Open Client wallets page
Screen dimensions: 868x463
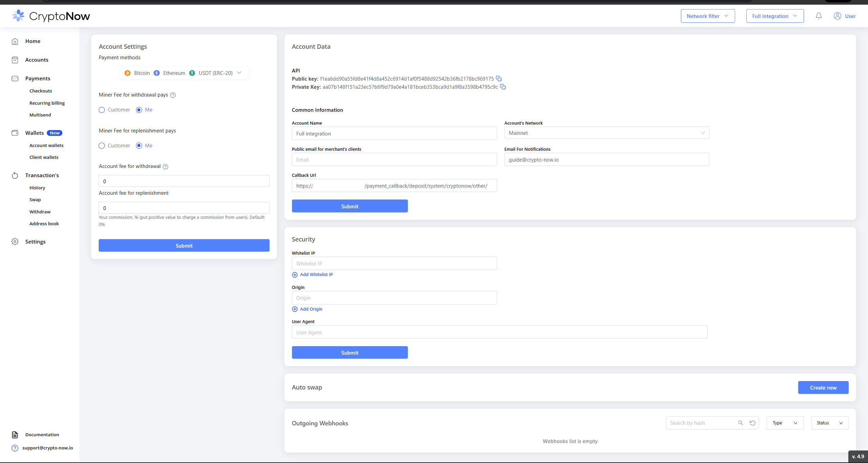44,157
